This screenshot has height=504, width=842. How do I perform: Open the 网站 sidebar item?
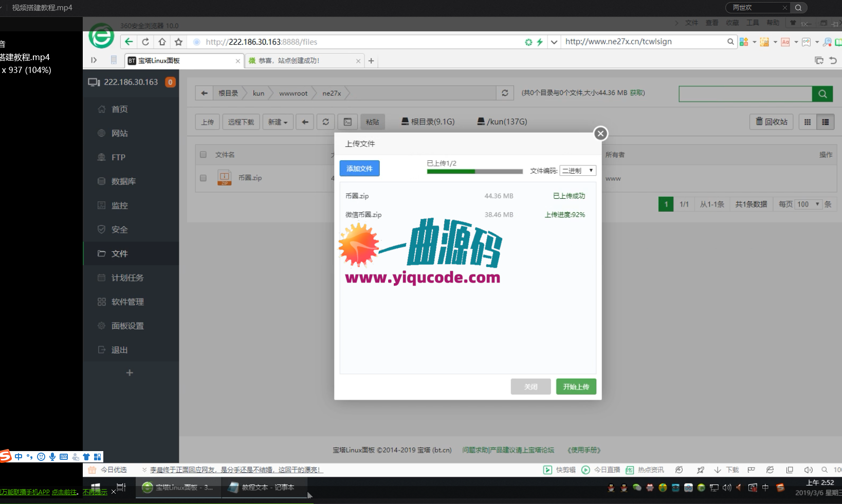tap(131, 133)
